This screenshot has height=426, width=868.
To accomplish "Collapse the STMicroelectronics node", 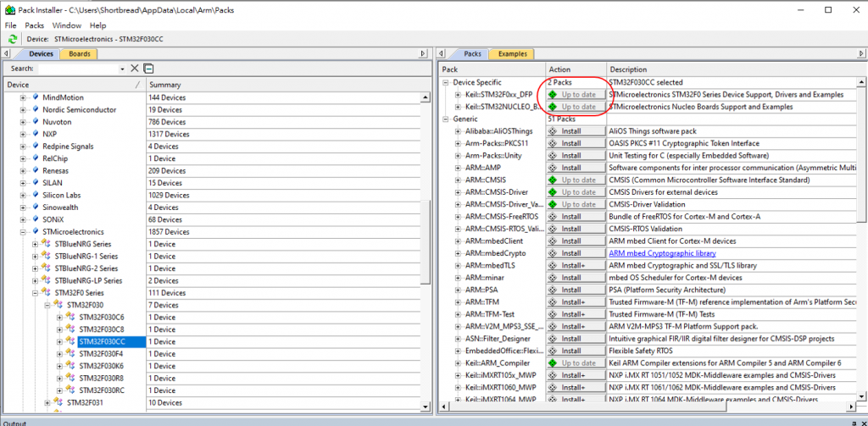I will tap(23, 232).
